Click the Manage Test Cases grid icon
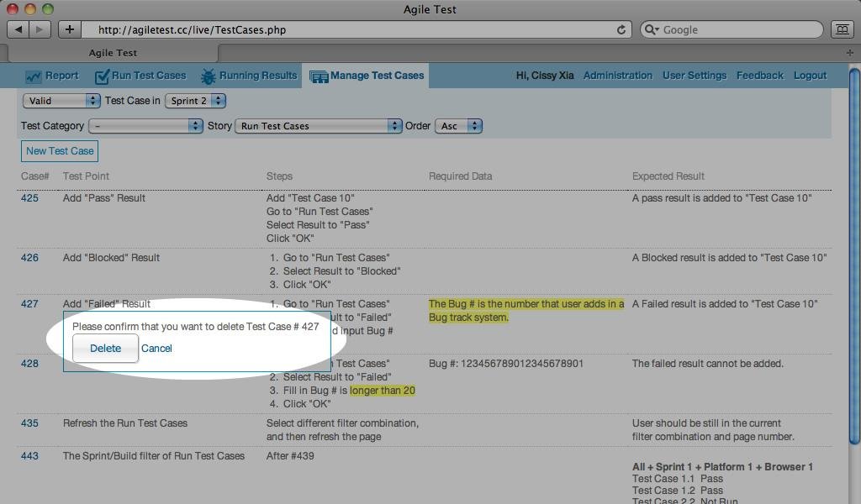This screenshot has height=504, width=861. point(318,76)
